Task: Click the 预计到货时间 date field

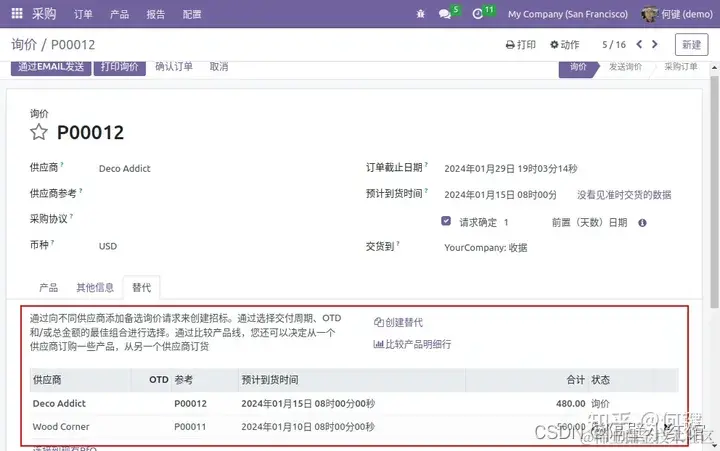Action: click(x=500, y=195)
